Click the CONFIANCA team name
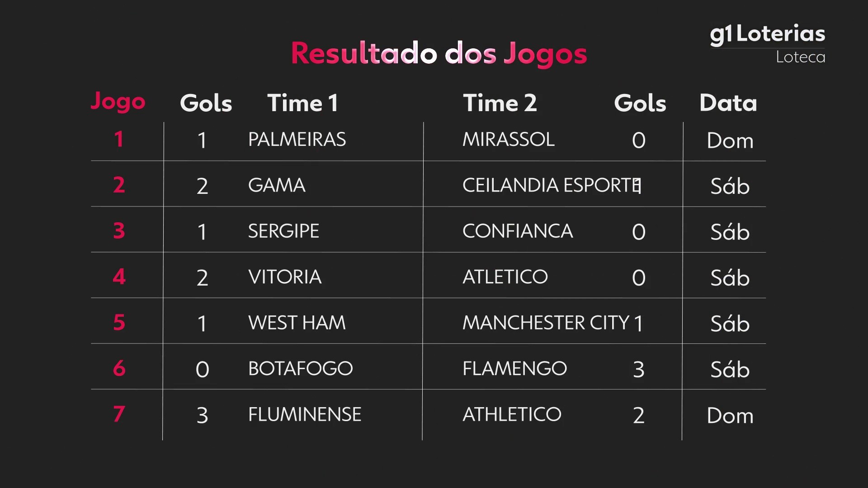The image size is (868, 488). click(518, 231)
